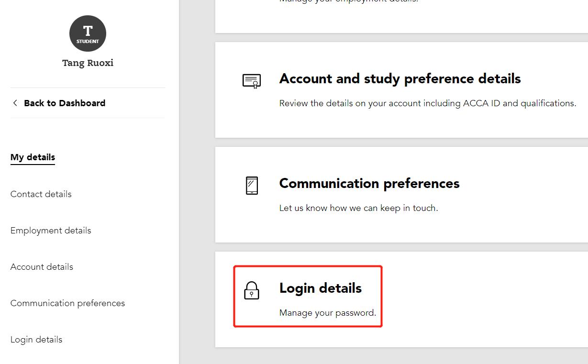Viewport: 588px width, 364px height.
Task: Click the padlock icon in Login details card
Action: point(252,290)
